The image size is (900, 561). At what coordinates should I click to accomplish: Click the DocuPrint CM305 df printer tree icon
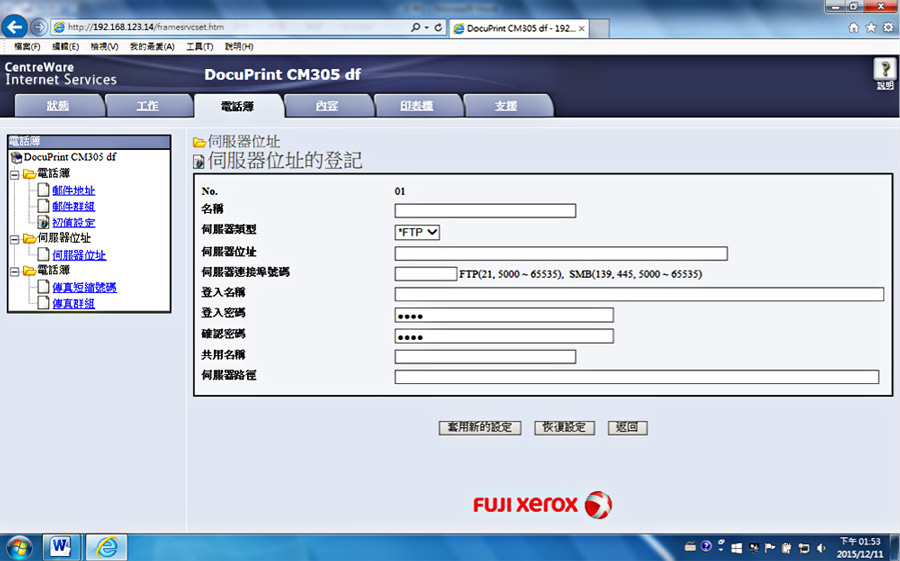17,157
